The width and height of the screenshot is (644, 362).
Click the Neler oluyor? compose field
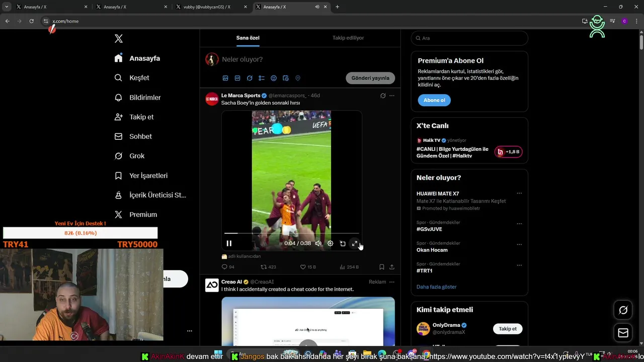coord(243,59)
